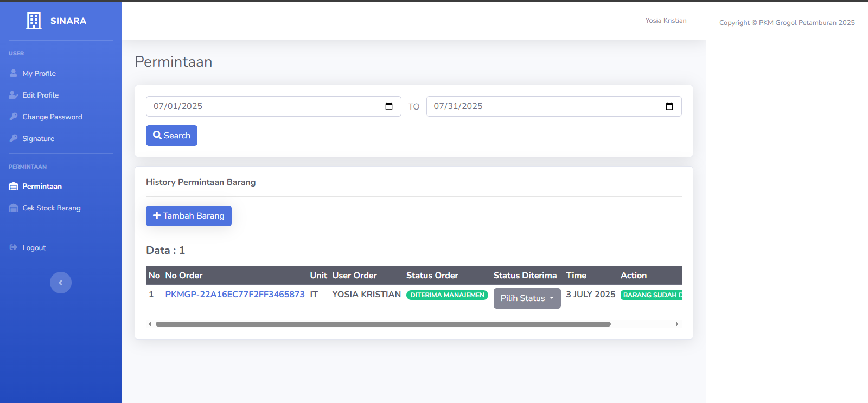Open the Permintaan sidebar menu item

42,186
